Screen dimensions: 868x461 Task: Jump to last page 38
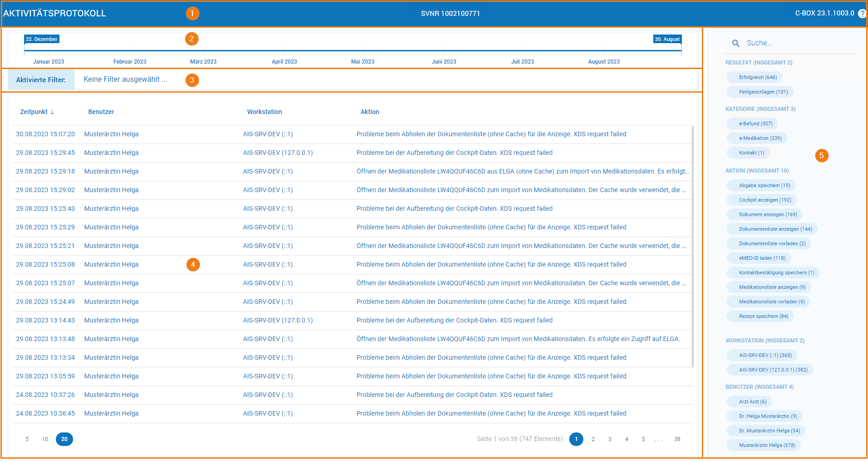677,439
